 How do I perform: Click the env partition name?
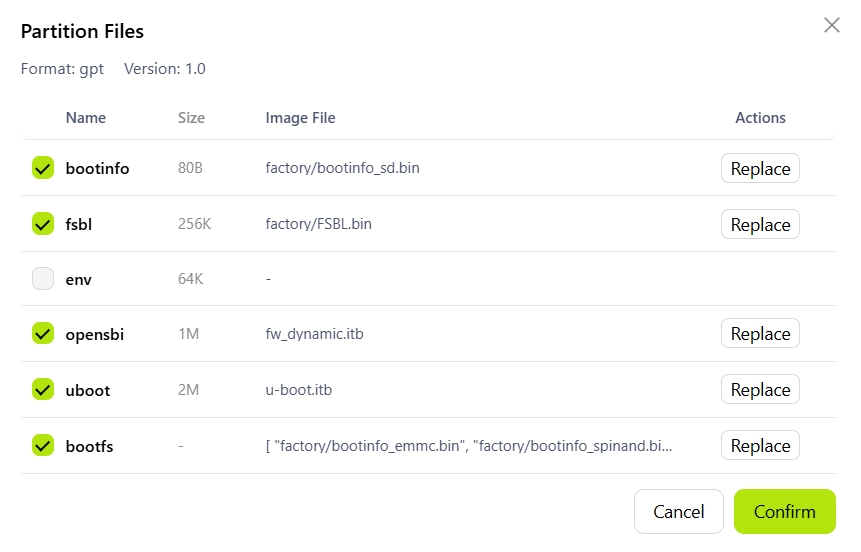coord(79,280)
